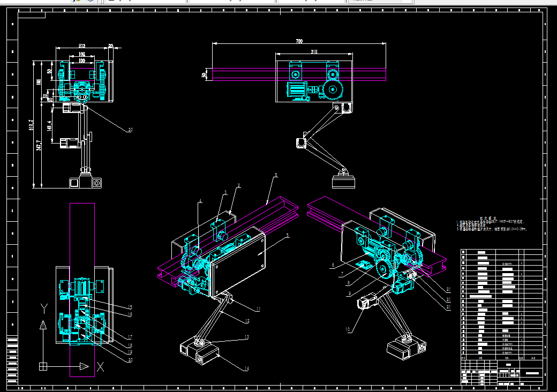This screenshot has width=557, height=392.
Task: Select the 700 overall length dimension text
Action: [x=299, y=41]
